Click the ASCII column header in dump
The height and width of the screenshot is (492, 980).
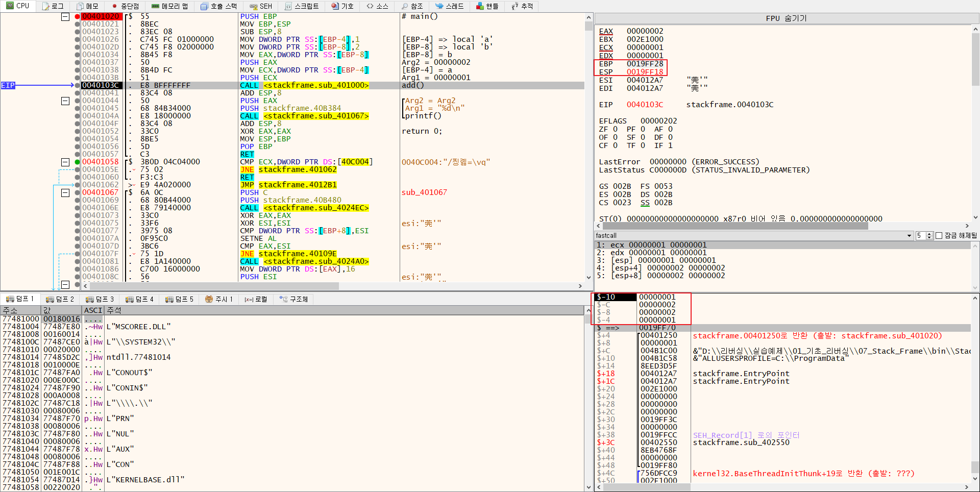click(x=93, y=310)
